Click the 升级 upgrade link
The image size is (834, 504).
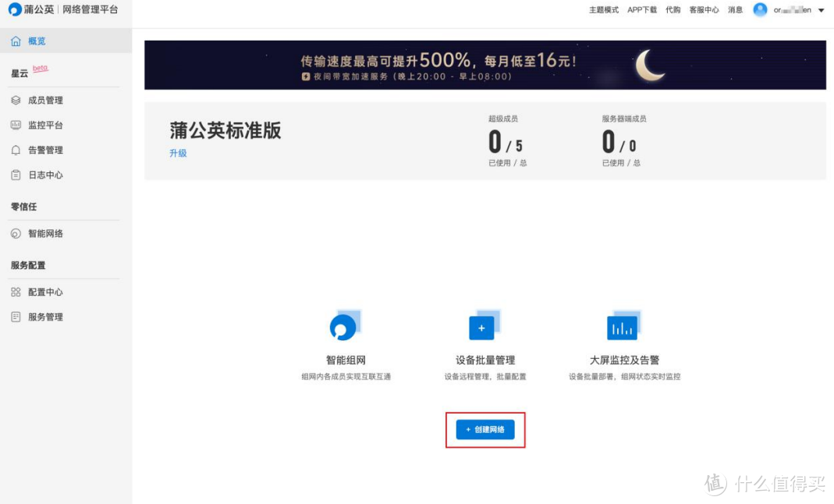(x=178, y=154)
